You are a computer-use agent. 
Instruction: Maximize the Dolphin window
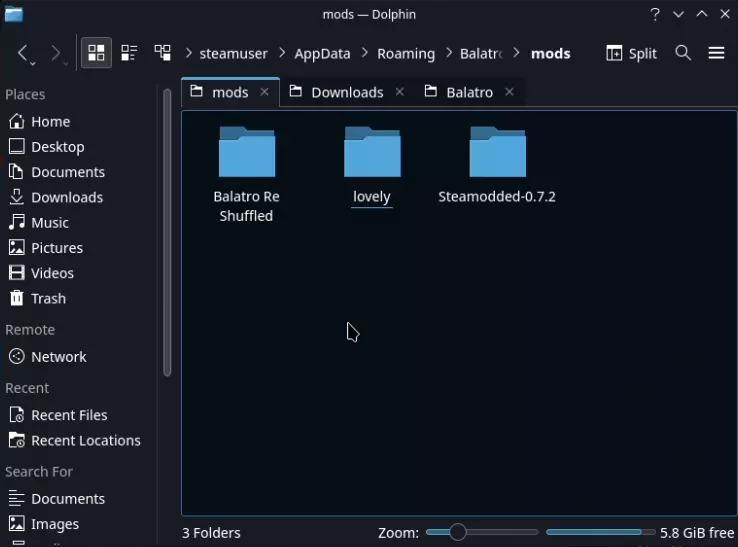(x=702, y=14)
